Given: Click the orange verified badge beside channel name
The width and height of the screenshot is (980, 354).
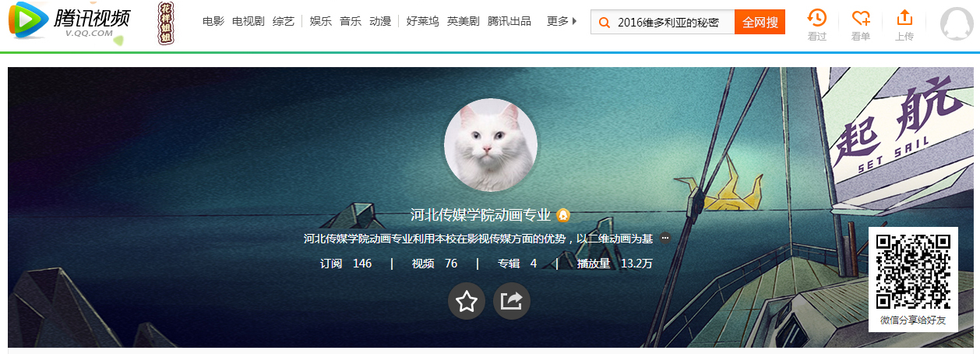Looking at the screenshot, I should click(563, 215).
